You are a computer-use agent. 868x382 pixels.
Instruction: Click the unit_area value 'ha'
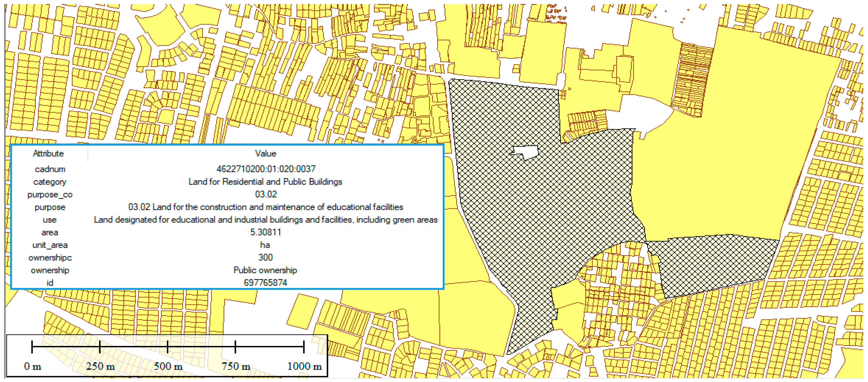pyautogui.click(x=265, y=245)
